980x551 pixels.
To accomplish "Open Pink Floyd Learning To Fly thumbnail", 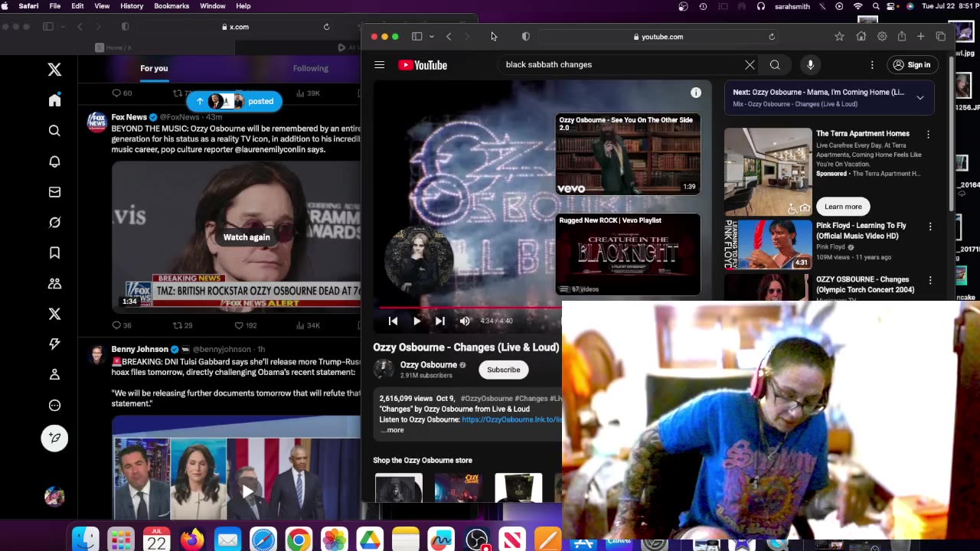I will click(768, 245).
